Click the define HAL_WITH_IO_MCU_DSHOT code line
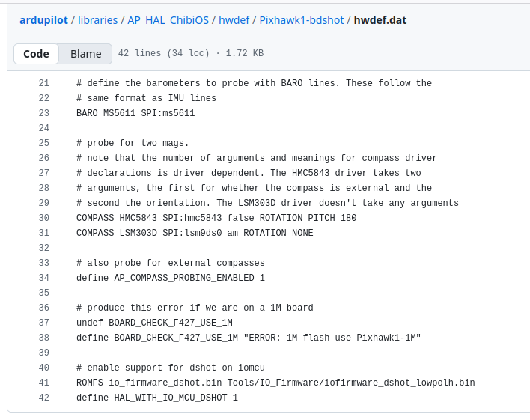The image size is (530, 420). click(x=157, y=398)
